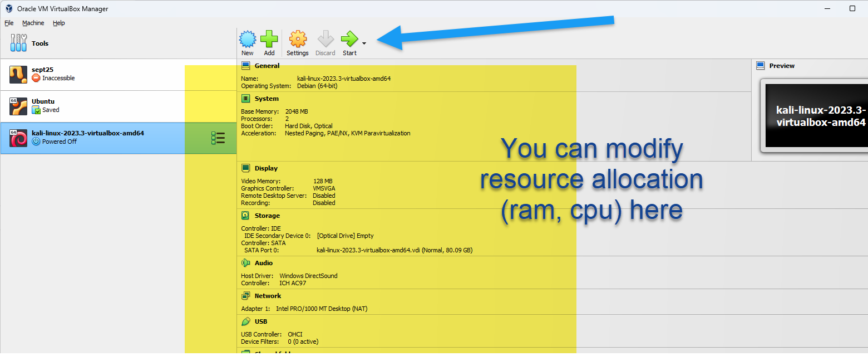Click the Remote Desktop Server Disabled value
This screenshot has width=868, height=356.
pyautogui.click(x=324, y=196)
